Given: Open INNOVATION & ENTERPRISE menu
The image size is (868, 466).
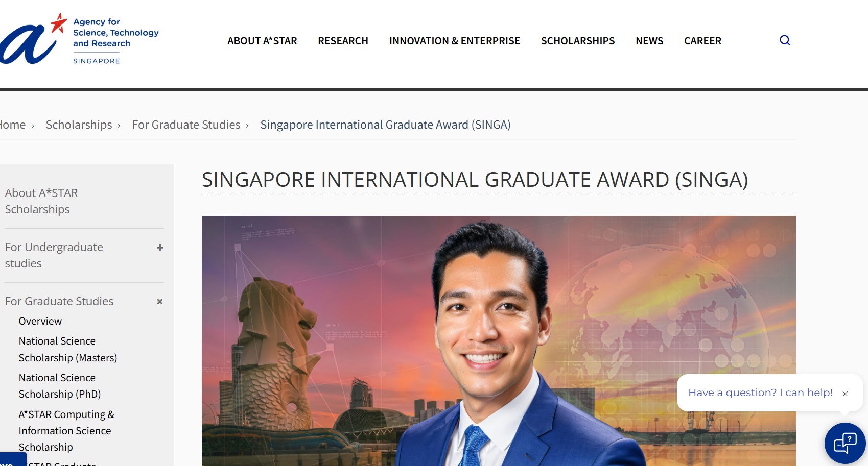Looking at the screenshot, I should coord(455,41).
